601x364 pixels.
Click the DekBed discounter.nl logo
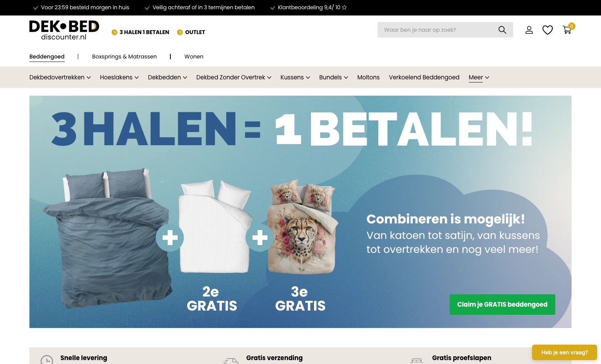click(64, 30)
